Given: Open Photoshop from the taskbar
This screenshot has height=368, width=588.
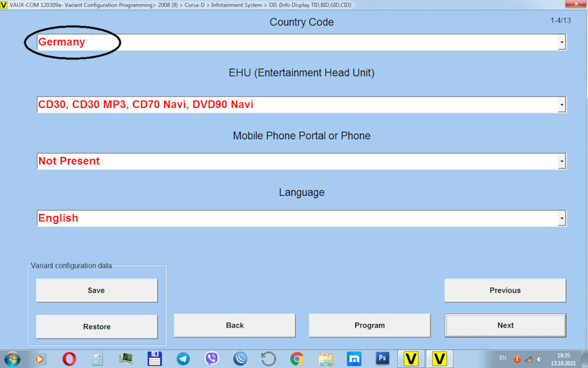Looking at the screenshot, I should pyautogui.click(x=382, y=358).
